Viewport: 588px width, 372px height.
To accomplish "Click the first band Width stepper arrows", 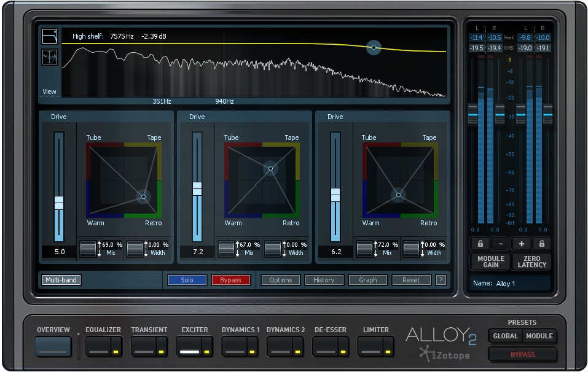I will pyautogui.click(x=146, y=249).
